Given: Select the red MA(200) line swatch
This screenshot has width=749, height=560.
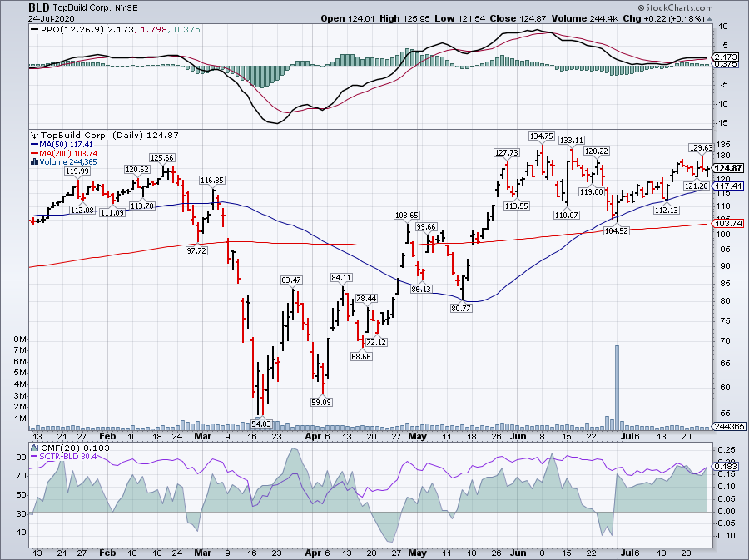Looking at the screenshot, I should [34, 153].
